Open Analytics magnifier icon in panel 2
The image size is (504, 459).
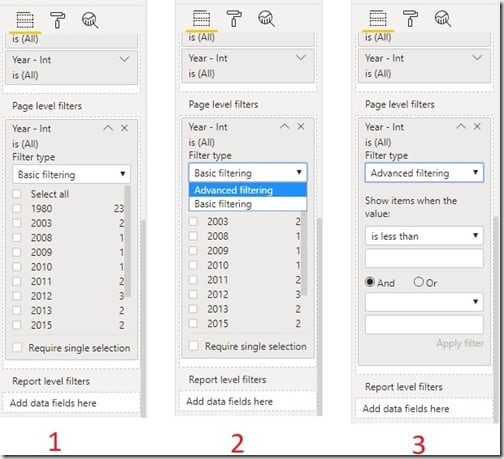(266, 19)
